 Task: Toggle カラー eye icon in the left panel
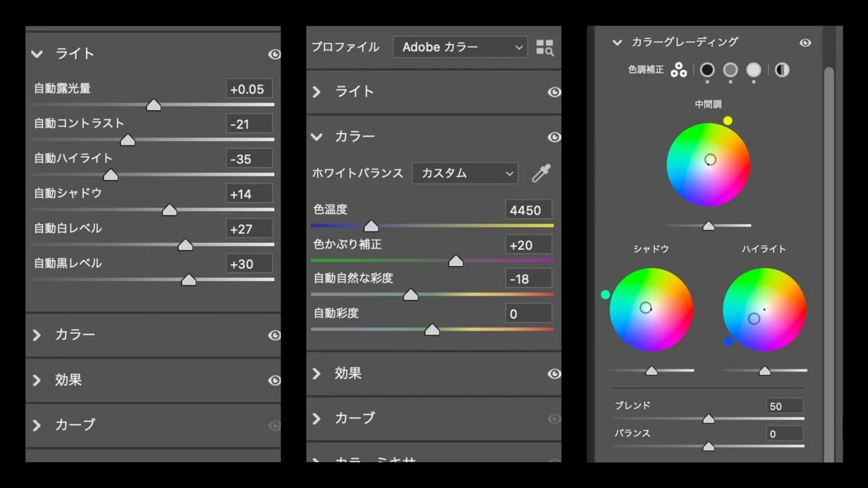[x=274, y=335]
